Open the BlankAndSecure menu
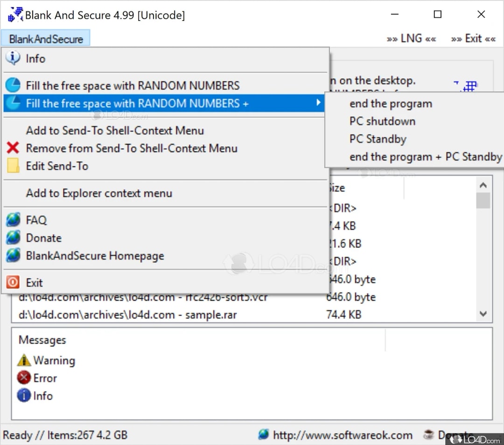Image resolution: width=504 pixels, height=445 pixels. point(46,39)
